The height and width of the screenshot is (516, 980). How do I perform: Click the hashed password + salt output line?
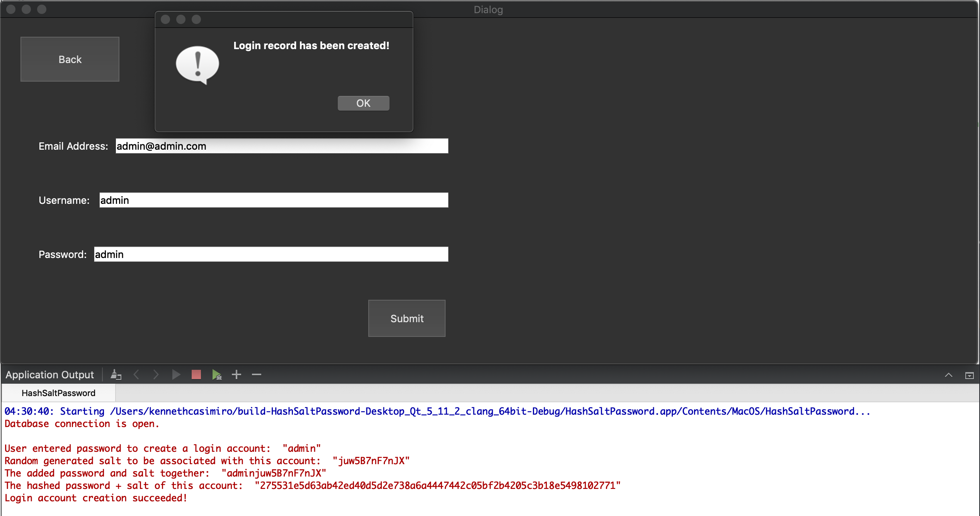pyautogui.click(x=313, y=485)
